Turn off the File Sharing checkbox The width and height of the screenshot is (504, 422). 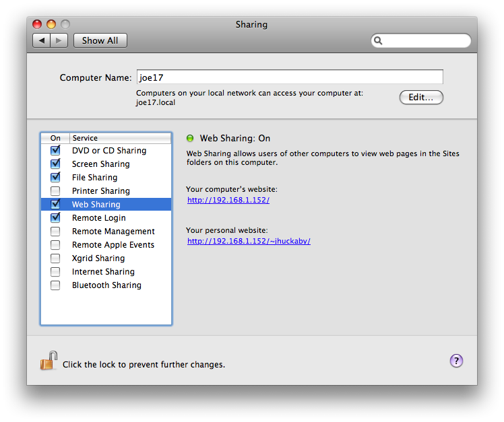point(55,178)
